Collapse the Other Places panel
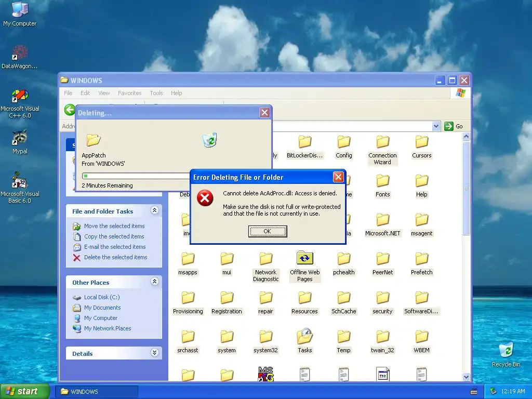This screenshot has width=532, height=399. click(154, 282)
